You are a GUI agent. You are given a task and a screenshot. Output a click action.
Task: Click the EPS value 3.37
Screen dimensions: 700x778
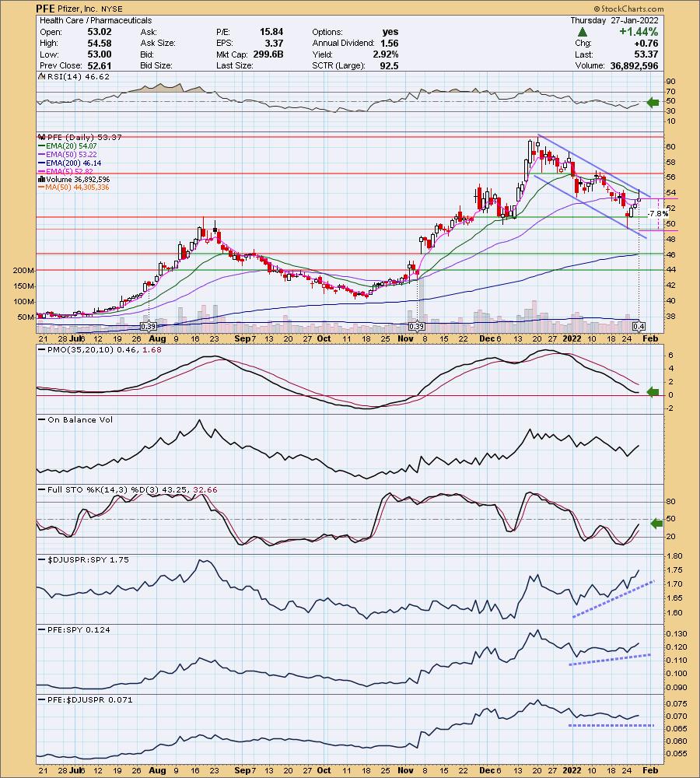pyautogui.click(x=275, y=43)
